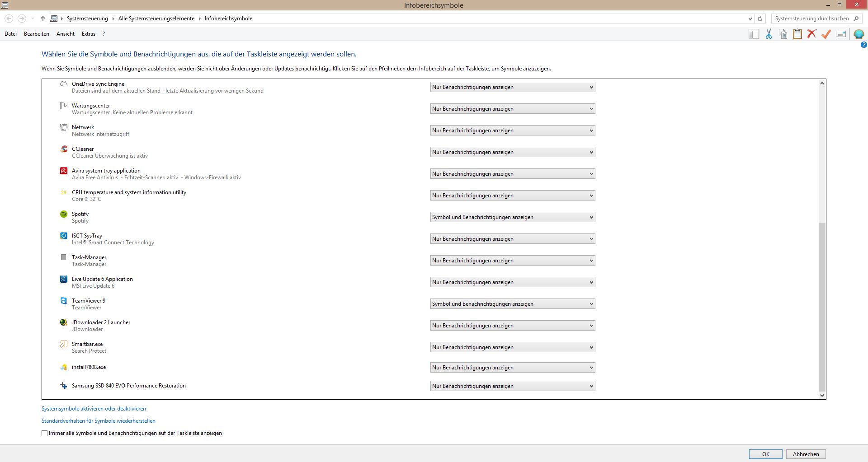Click the copy toolbar icon

(783, 34)
